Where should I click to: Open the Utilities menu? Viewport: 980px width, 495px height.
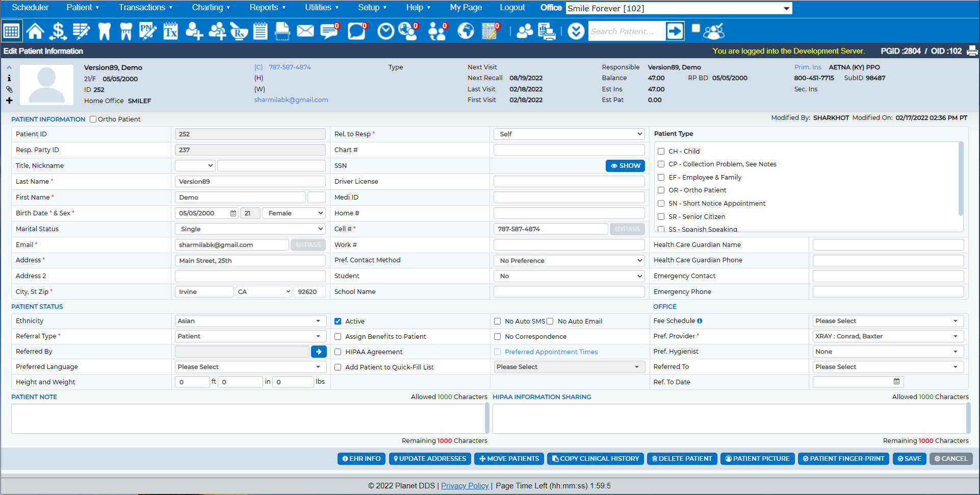322,7
